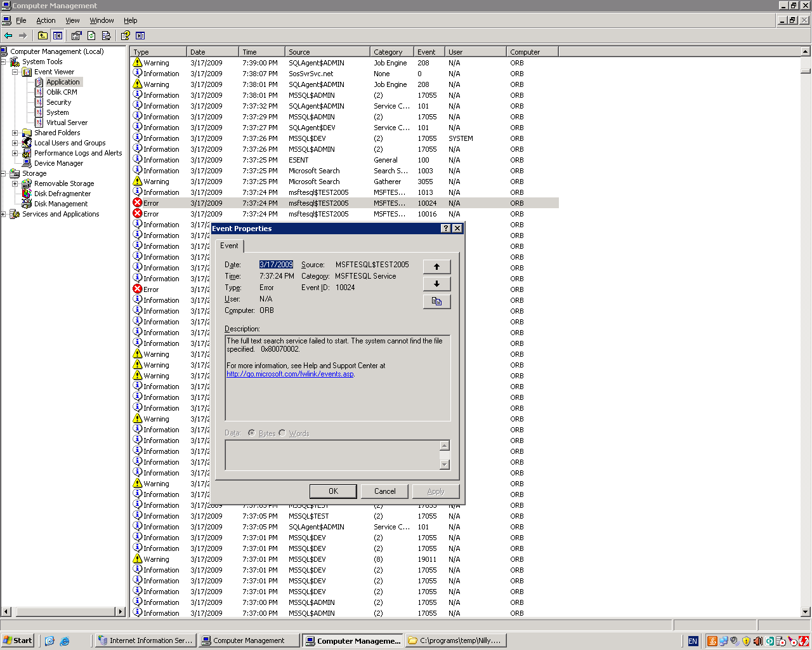
Task: Click the Back arrow in the toolbar
Action: coord(8,36)
